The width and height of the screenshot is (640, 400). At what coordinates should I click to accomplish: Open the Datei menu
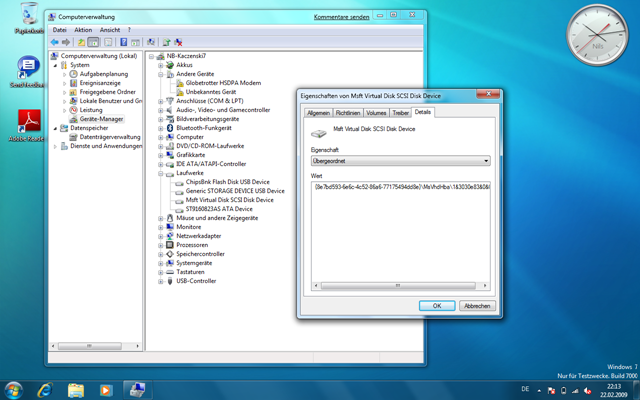[60, 30]
